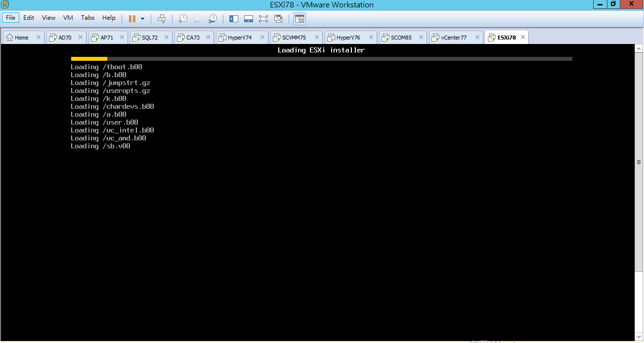The image size is (644, 343).
Task: Open the File menu
Action: coord(10,18)
